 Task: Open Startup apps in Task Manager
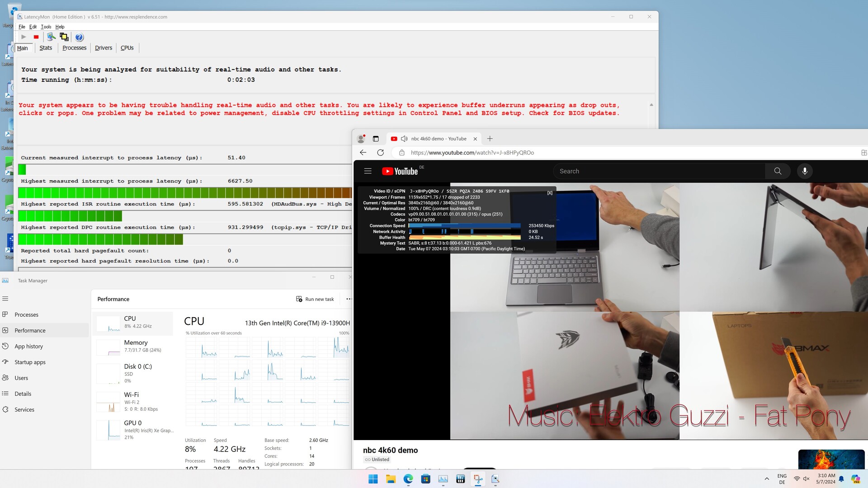pos(30,362)
